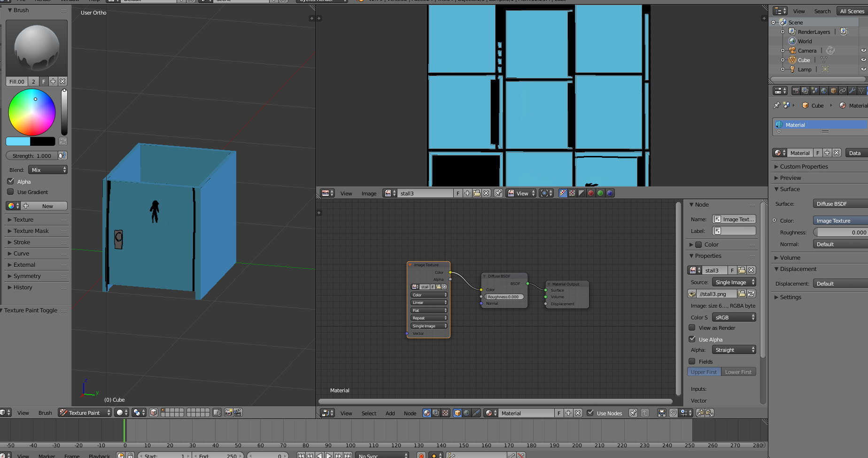868x458 pixels.
Task: Pin the image in the image editor header
Action: (x=498, y=193)
